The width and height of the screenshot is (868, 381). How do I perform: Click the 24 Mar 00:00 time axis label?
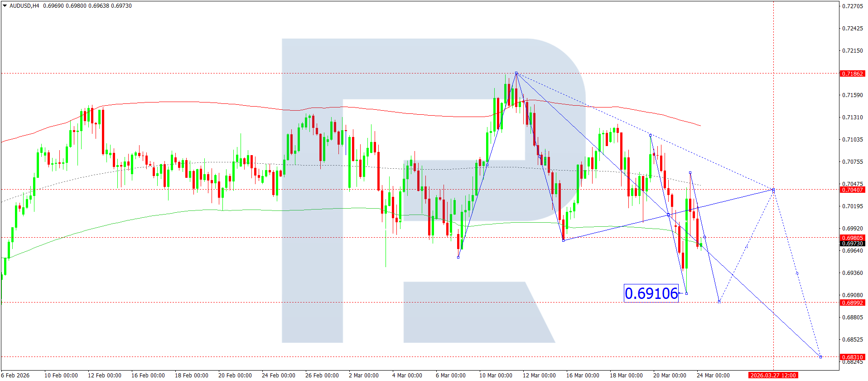[x=713, y=375]
